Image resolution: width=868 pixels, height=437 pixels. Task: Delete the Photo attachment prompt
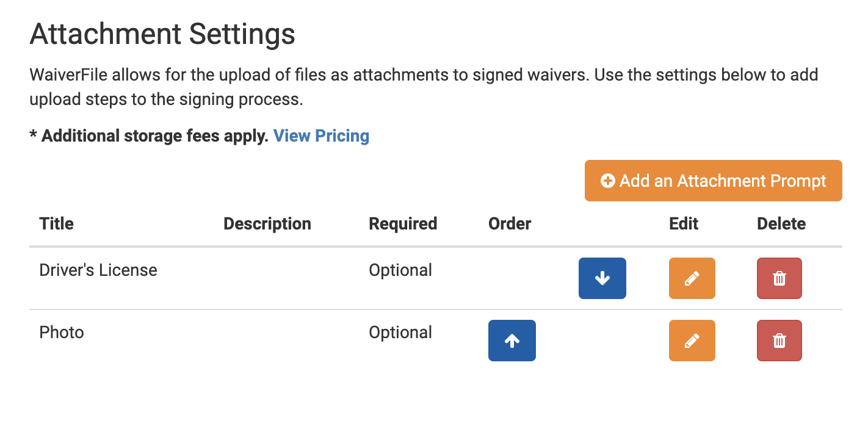(779, 341)
